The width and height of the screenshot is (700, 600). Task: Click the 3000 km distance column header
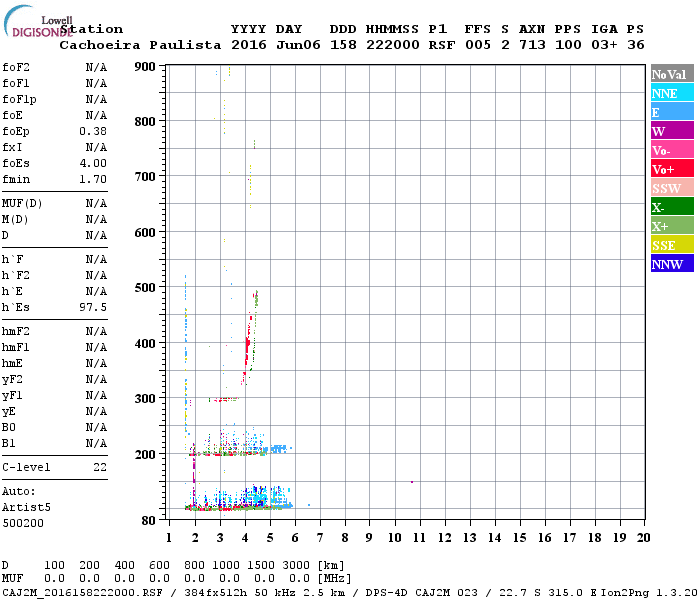point(296,565)
